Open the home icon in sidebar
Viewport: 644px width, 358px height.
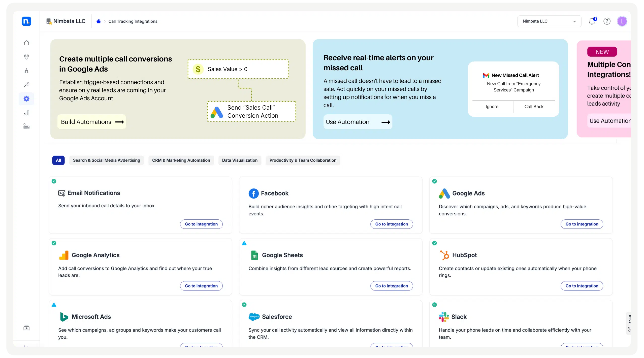26,43
